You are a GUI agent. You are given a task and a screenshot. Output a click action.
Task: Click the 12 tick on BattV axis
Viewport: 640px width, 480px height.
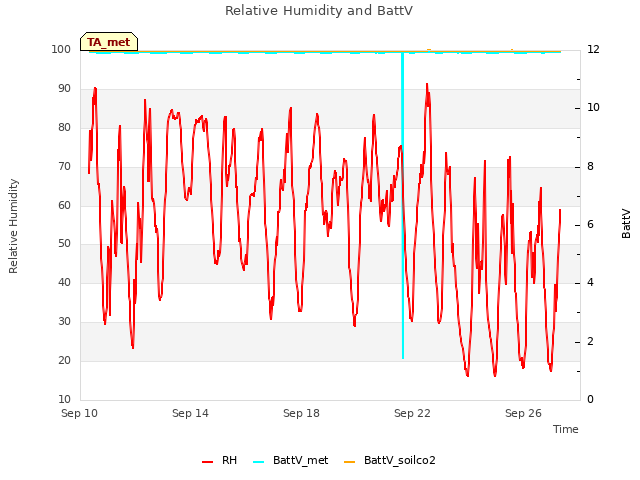(x=593, y=49)
